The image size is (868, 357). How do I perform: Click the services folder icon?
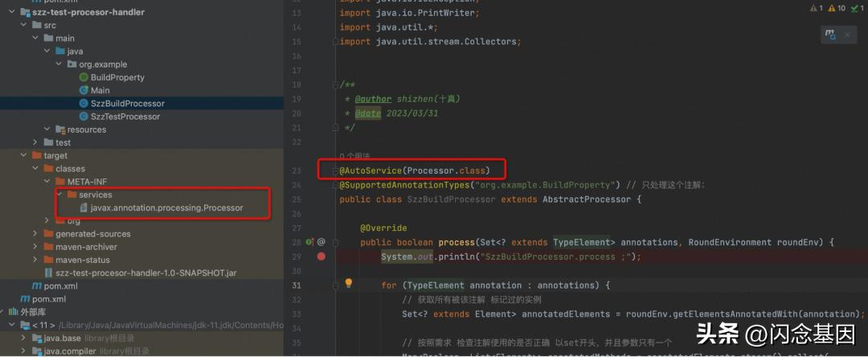[x=72, y=195]
